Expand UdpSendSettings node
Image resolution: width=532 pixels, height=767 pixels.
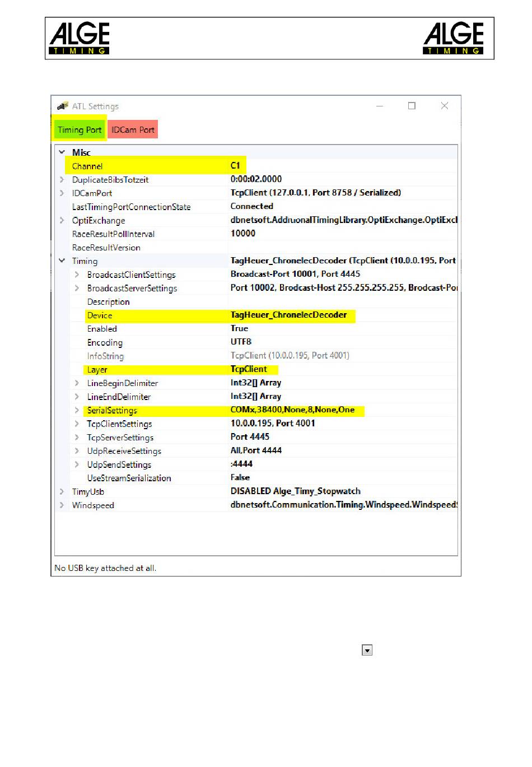(x=77, y=464)
